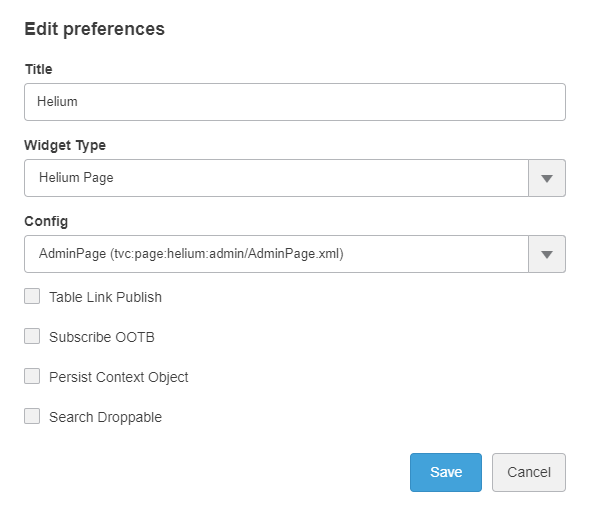Click the Search Droppable label text
603x523 pixels.
point(105,417)
